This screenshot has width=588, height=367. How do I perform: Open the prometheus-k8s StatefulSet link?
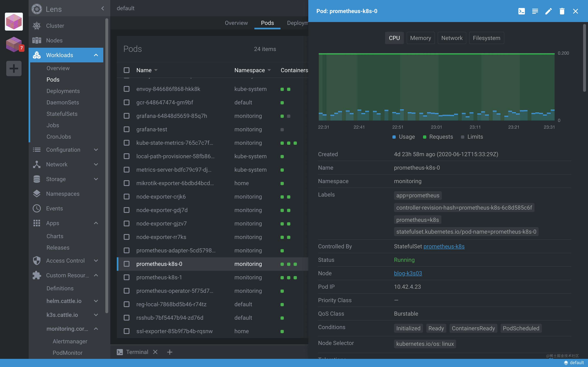click(x=444, y=247)
